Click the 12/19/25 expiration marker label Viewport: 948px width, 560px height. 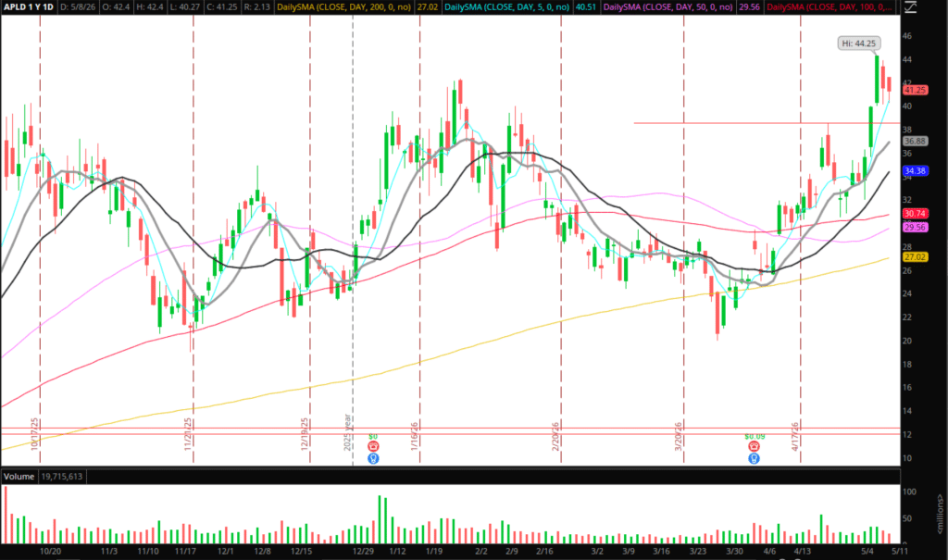tap(305, 433)
